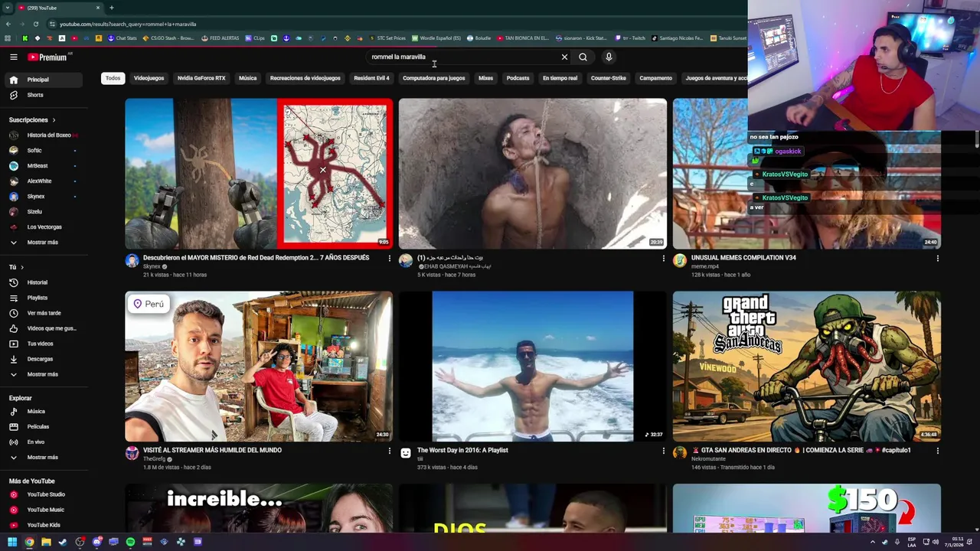Click the magnifier search button
Screen dimensions: 980x551
[x=583, y=57]
